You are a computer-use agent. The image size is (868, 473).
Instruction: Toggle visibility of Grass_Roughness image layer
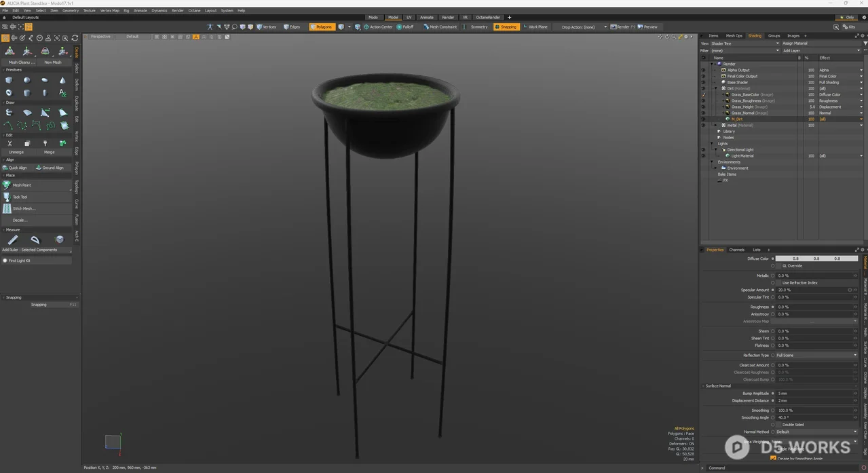(x=703, y=100)
